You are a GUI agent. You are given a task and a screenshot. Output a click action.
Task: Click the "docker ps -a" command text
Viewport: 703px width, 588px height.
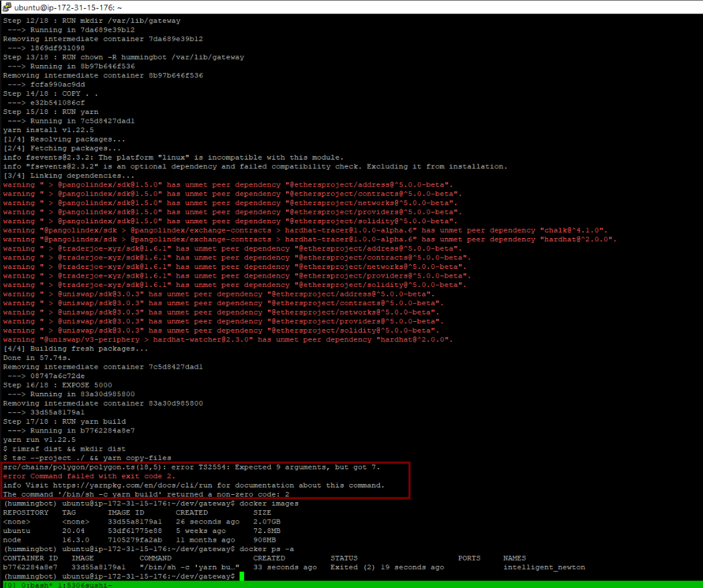[267, 549]
